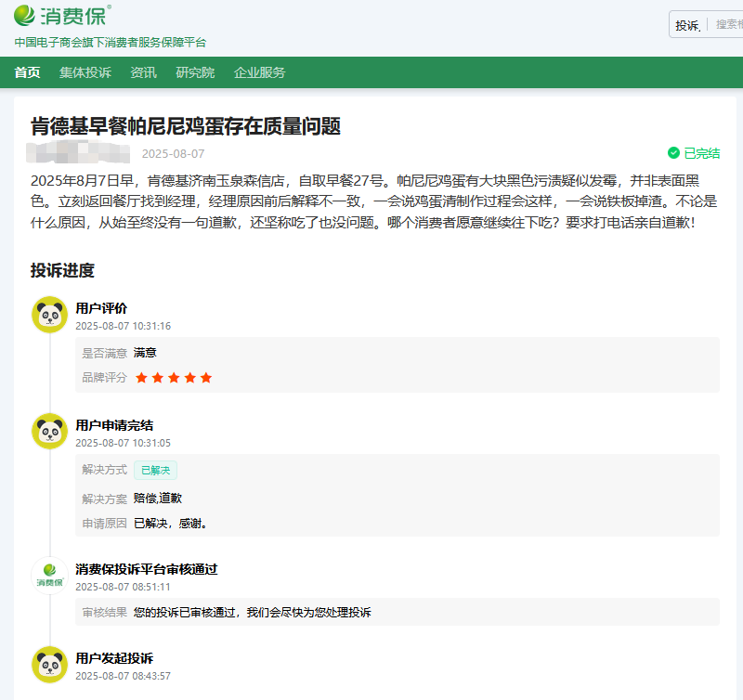Open the 集体投诉 navigation tab
Screen dimensions: 743x700
point(85,72)
